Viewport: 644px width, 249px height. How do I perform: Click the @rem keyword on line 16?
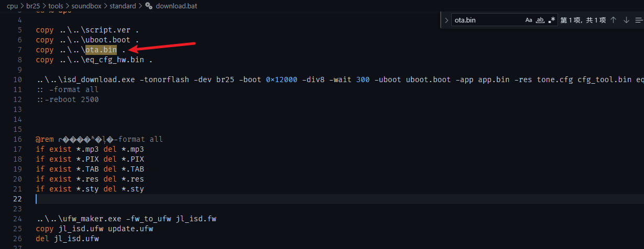(45, 139)
